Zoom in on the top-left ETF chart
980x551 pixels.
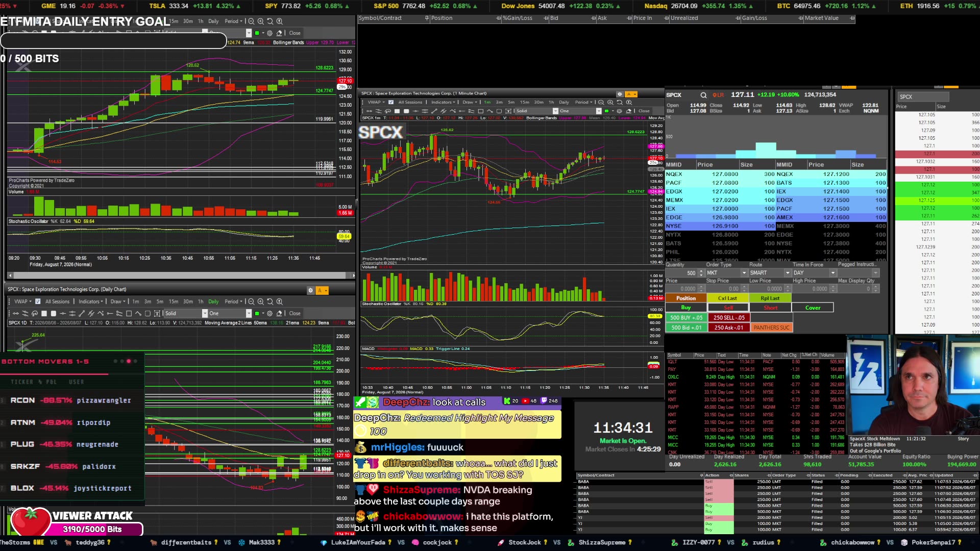pyautogui.click(x=260, y=21)
